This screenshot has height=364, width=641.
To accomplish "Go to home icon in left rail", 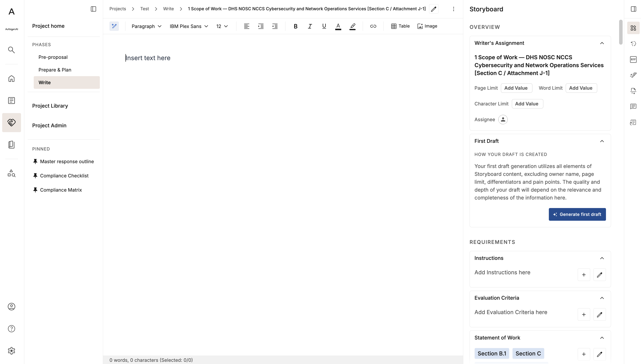I will 12,79.
